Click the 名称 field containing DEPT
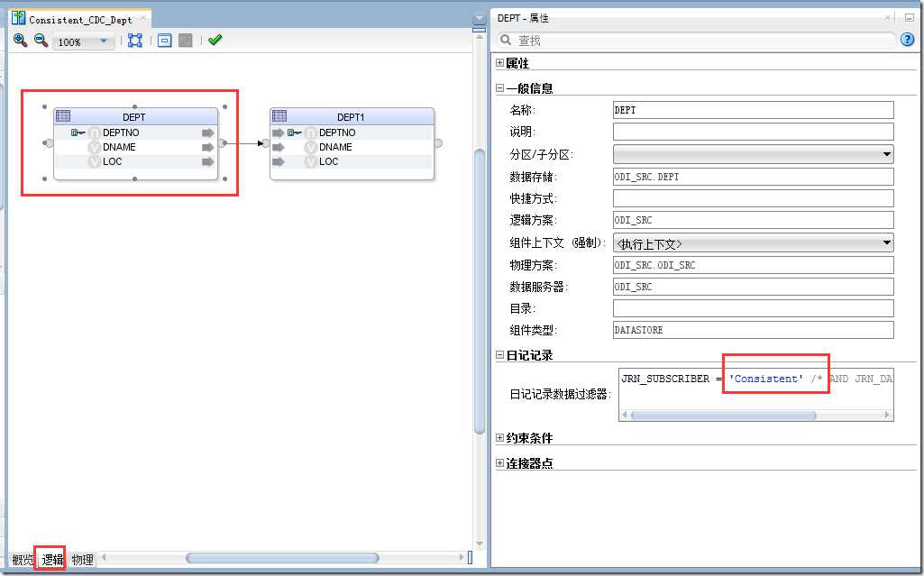Viewport: 924px width, 576px height. pyautogui.click(x=753, y=110)
